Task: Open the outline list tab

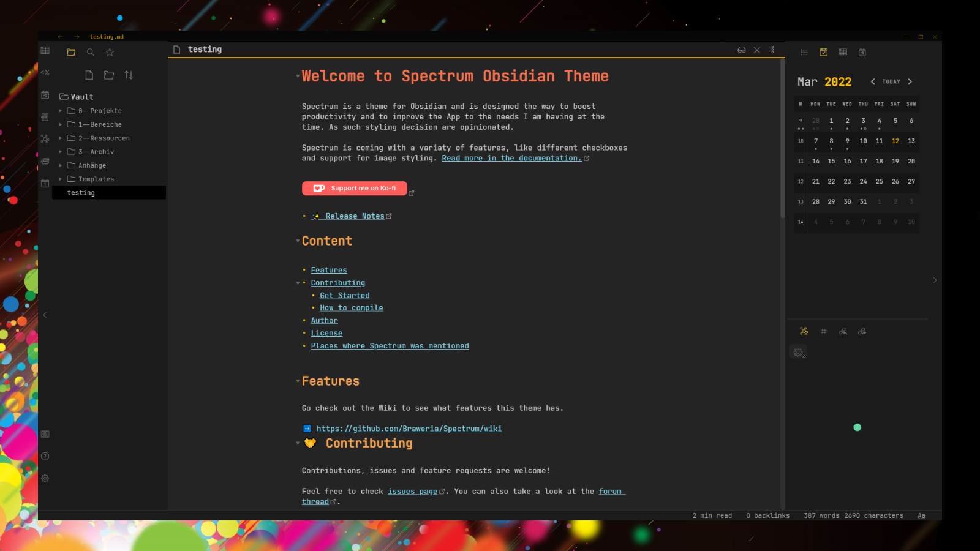Action: click(x=804, y=53)
